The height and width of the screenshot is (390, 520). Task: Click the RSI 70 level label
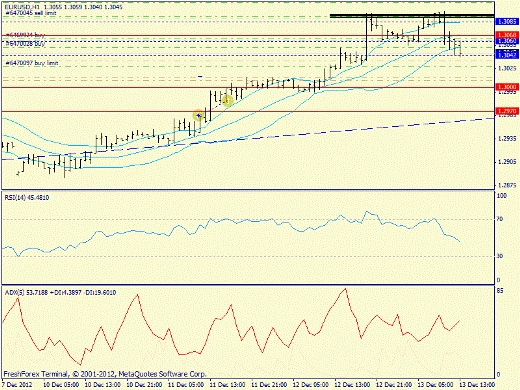pos(500,219)
